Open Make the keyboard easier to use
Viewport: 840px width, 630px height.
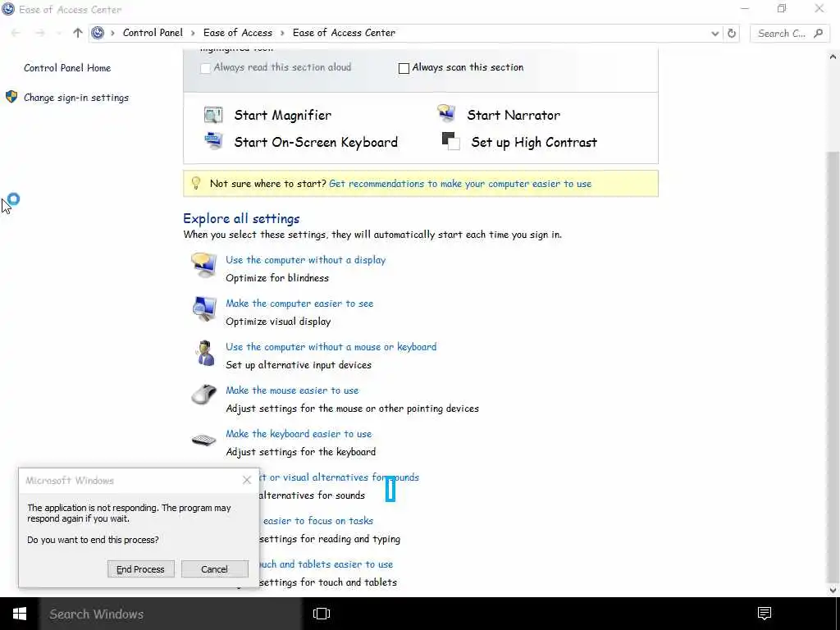(299, 434)
